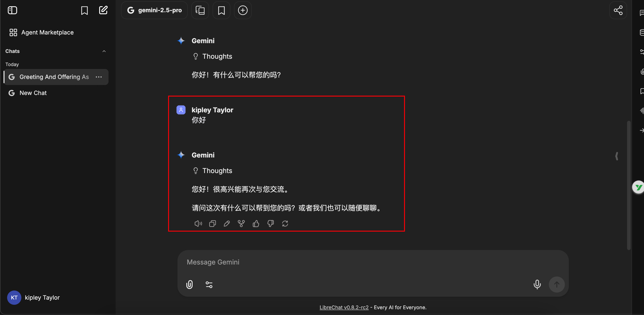The width and height of the screenshot is (644, 315).
Task: Start a new chat with compose icon
Action: [103, 10]
